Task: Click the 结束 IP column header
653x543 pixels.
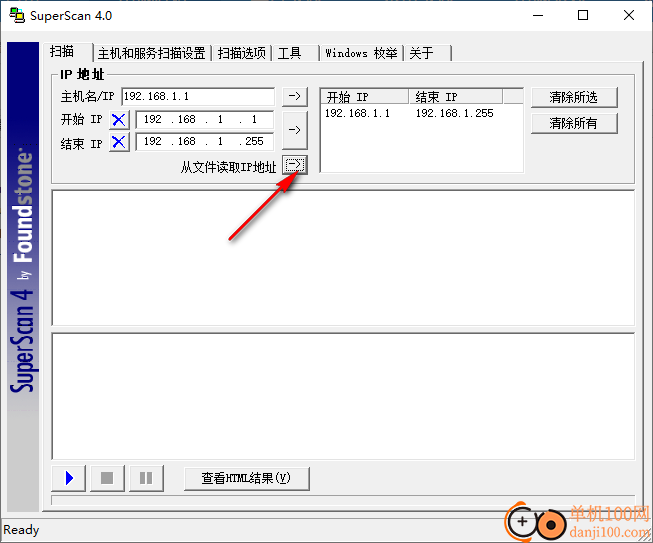Action: coord(455,97)
